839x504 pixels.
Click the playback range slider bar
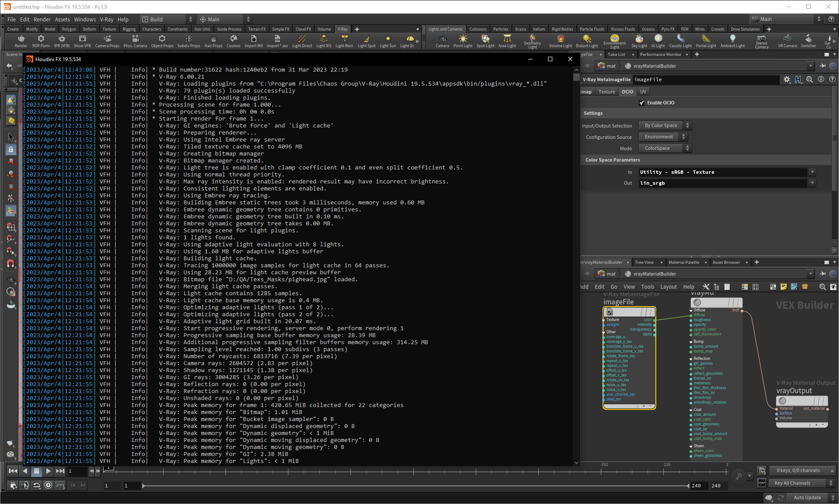[416, 486]
